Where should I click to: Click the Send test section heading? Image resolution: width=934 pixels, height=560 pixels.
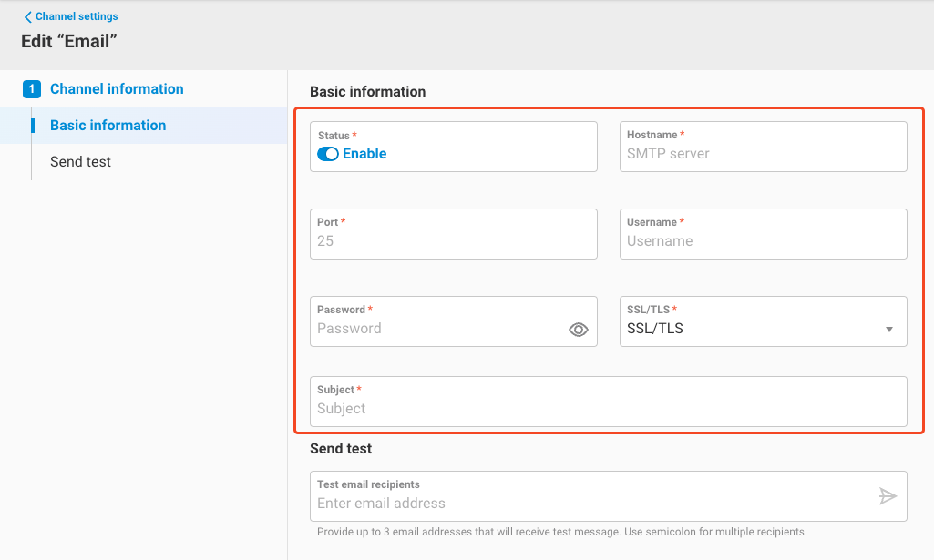[x=341, y=449]
